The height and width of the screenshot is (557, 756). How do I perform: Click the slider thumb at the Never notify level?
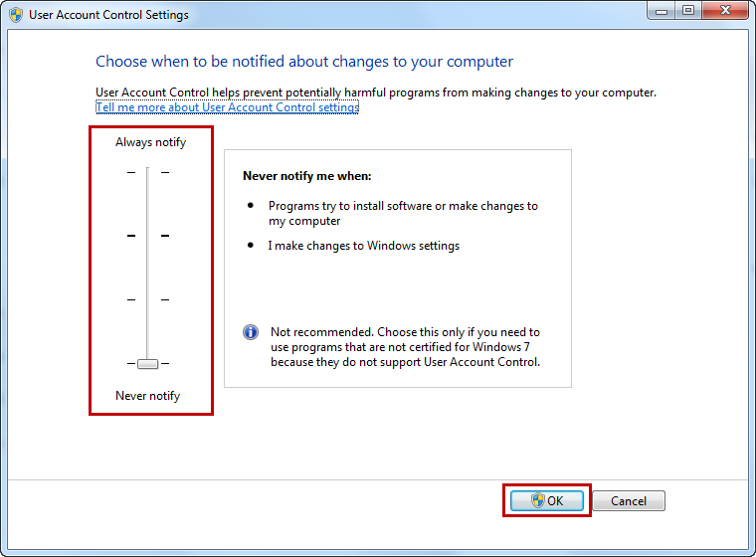147,364
